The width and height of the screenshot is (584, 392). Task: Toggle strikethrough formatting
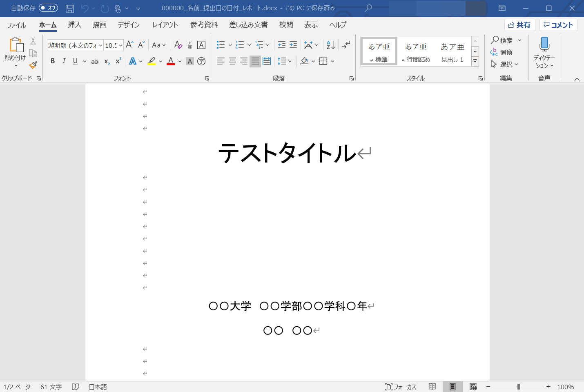(x=95, y=61)
